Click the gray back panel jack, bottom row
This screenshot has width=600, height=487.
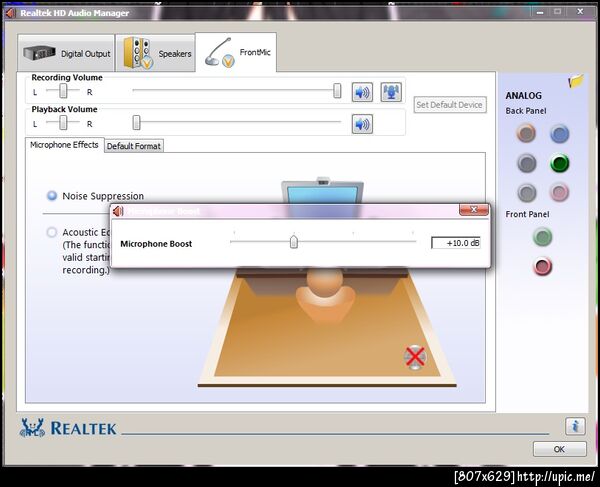pyautogui.click(x=527, y=192)
